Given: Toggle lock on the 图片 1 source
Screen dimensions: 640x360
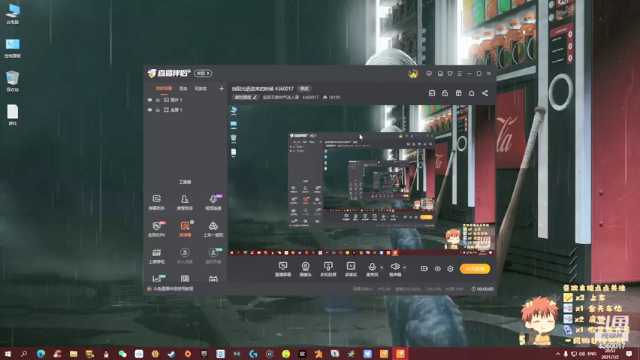Looking at the screenshot, I should point(158,100).
